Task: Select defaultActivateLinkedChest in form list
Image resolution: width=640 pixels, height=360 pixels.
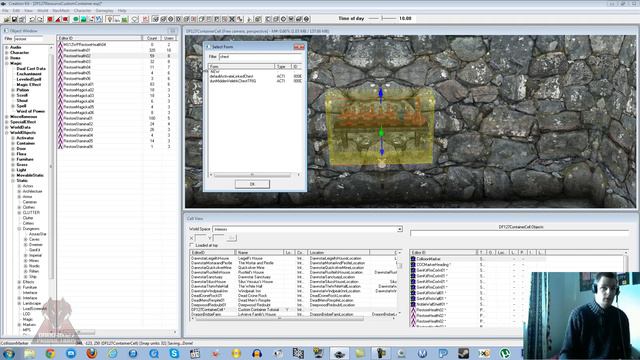Action: (256, 76)
